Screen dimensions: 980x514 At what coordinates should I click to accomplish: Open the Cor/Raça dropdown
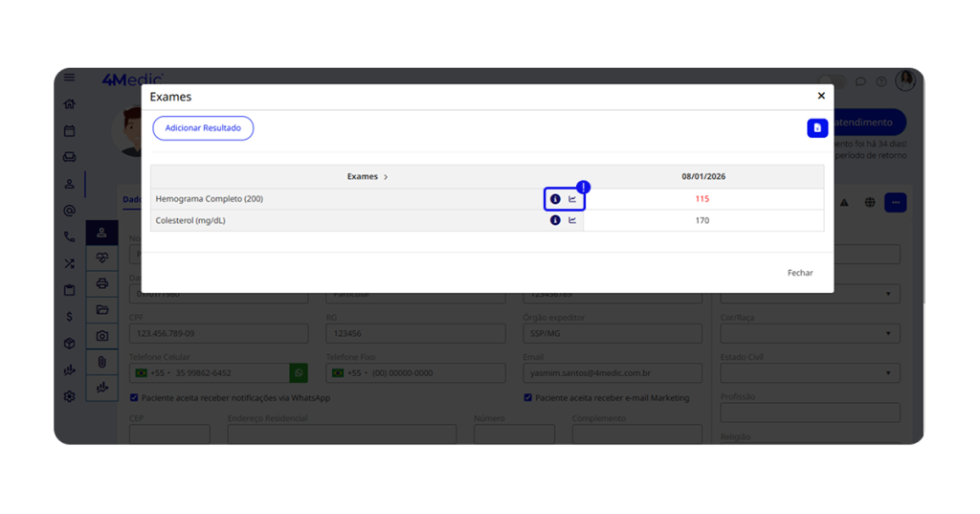point(810,333)
